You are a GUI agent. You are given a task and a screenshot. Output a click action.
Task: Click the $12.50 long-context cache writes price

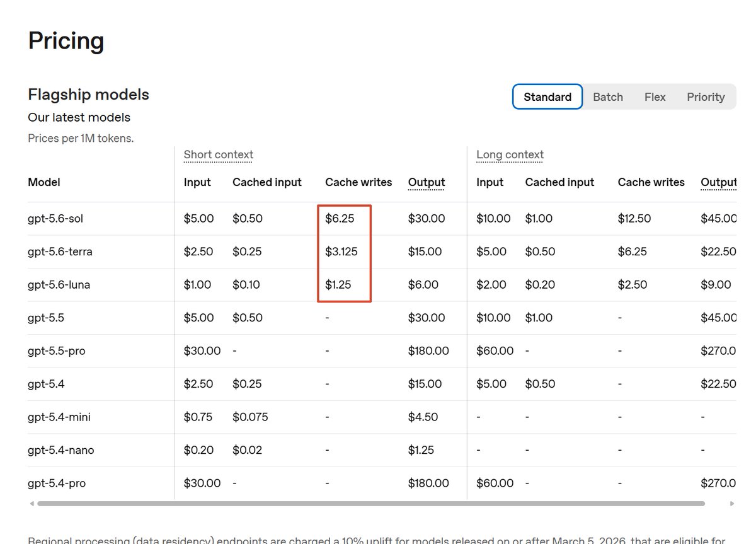[634, 219]
